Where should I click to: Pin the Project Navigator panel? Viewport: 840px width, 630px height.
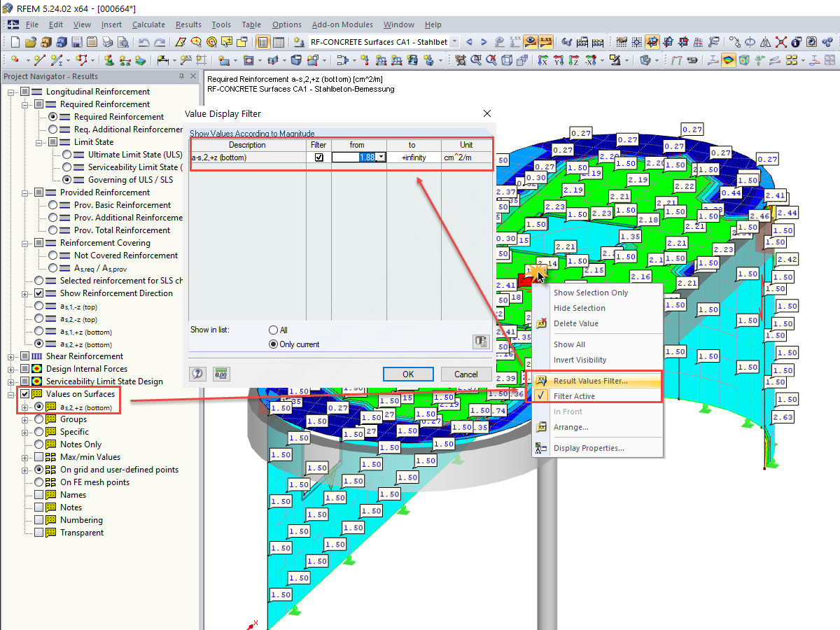click(181, 76)
